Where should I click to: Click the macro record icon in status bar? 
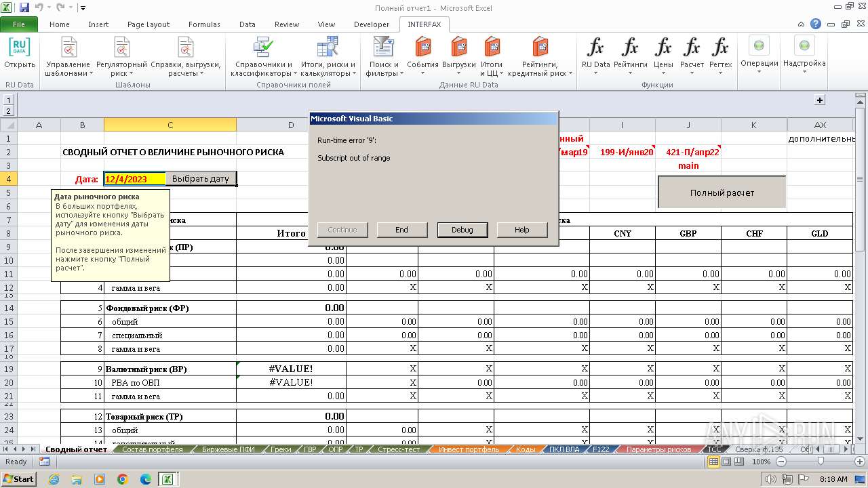44,462
